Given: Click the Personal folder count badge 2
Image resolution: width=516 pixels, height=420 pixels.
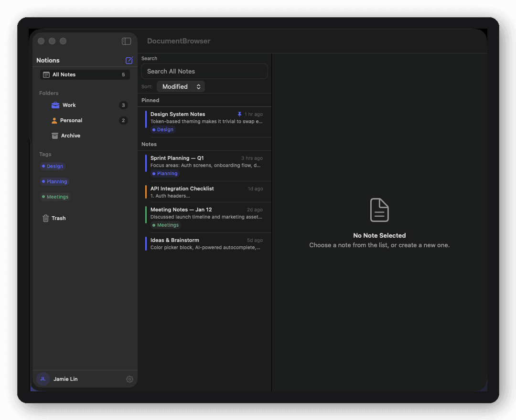Looking at the screenshot, I should 123,120.
